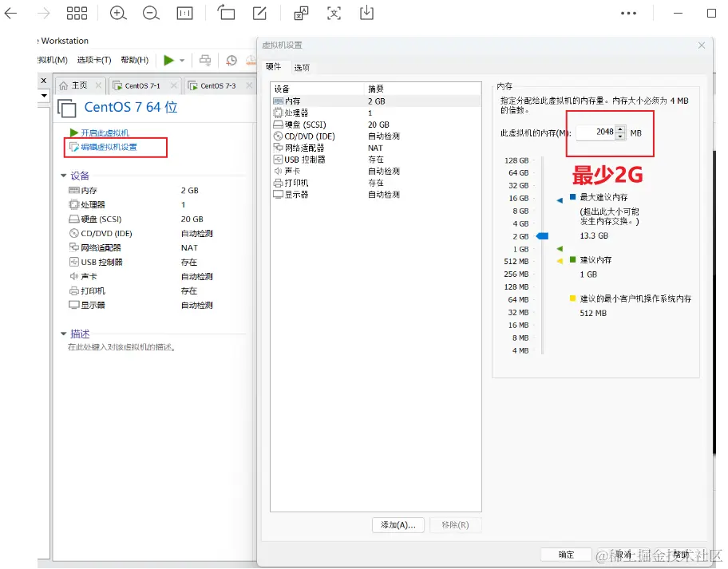Screen dimensions: 728x569
Task: Click the blue memory slider handle
Action: 543,236
